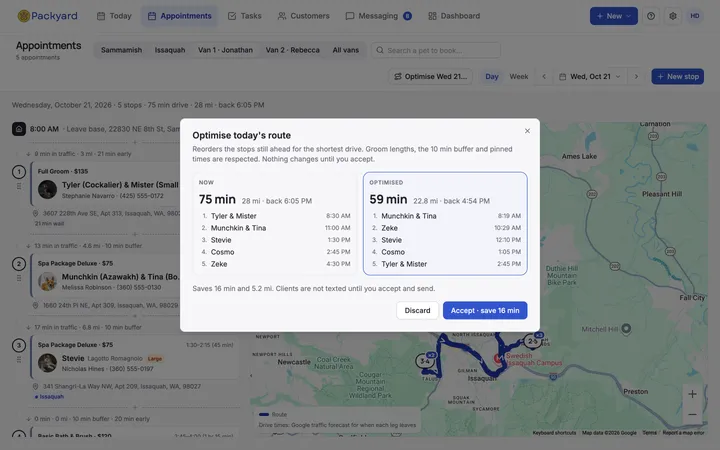This screenshot has height=450, width=720.
Task: Go to previous day arrow
Action: coord(544,77)
